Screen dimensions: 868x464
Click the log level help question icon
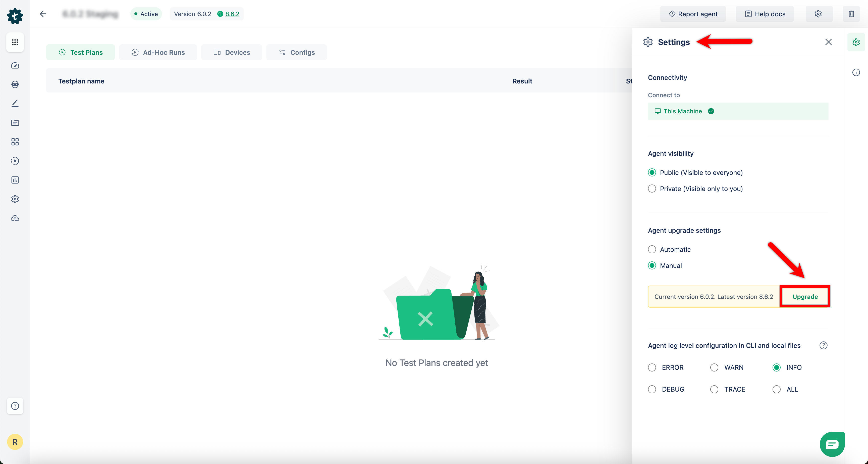coord(823,345)
